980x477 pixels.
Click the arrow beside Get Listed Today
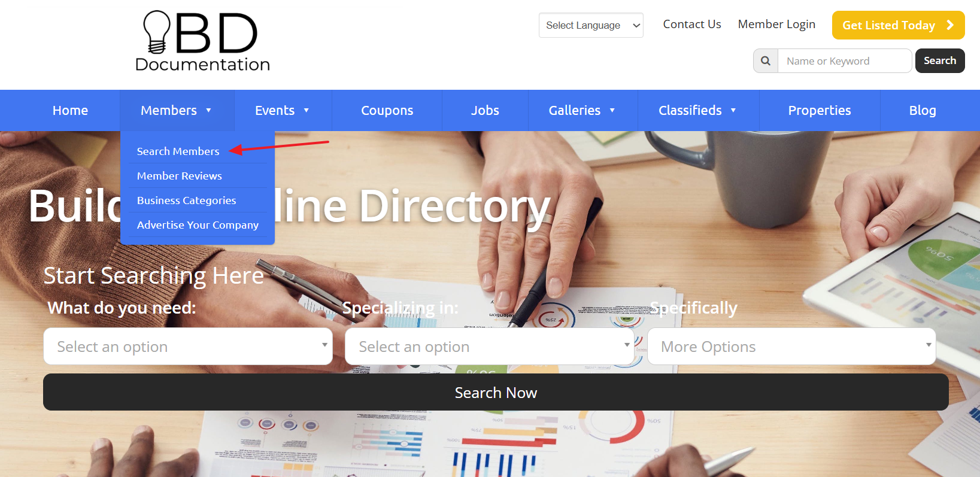click(x=950, y=25)
